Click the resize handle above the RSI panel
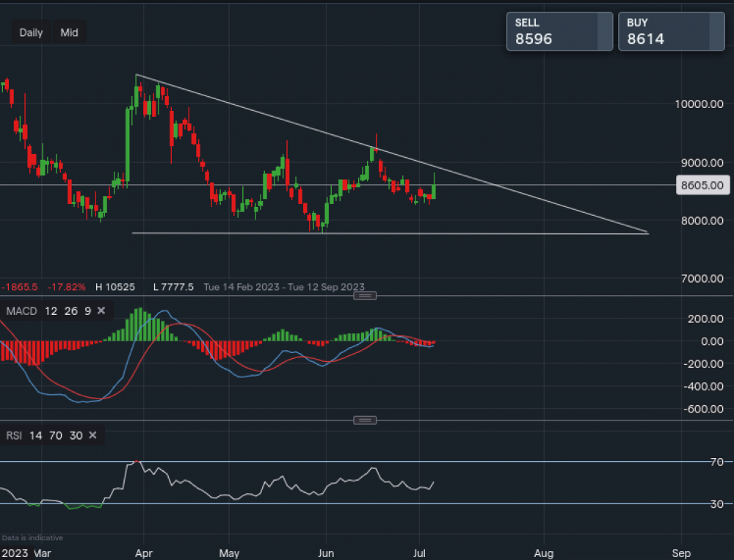This screenshot has height=560, width=734. pyautogui.click(x=365, y=420)
